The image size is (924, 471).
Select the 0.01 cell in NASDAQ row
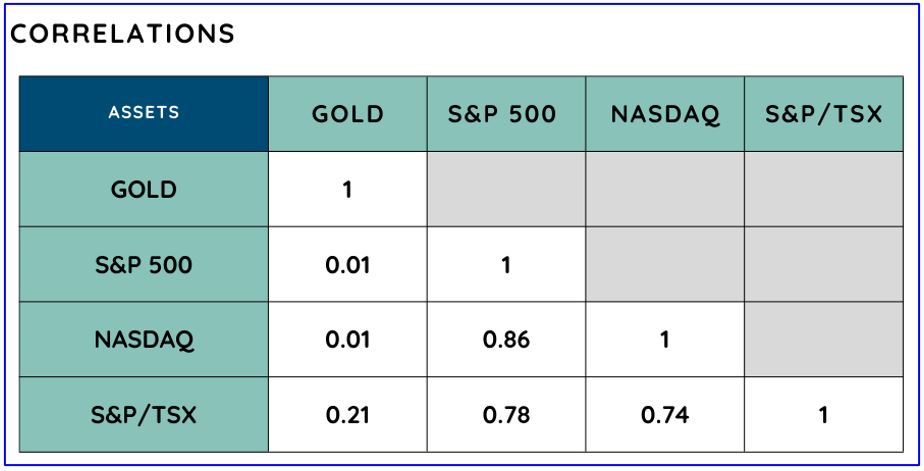[x=347, y=340]
